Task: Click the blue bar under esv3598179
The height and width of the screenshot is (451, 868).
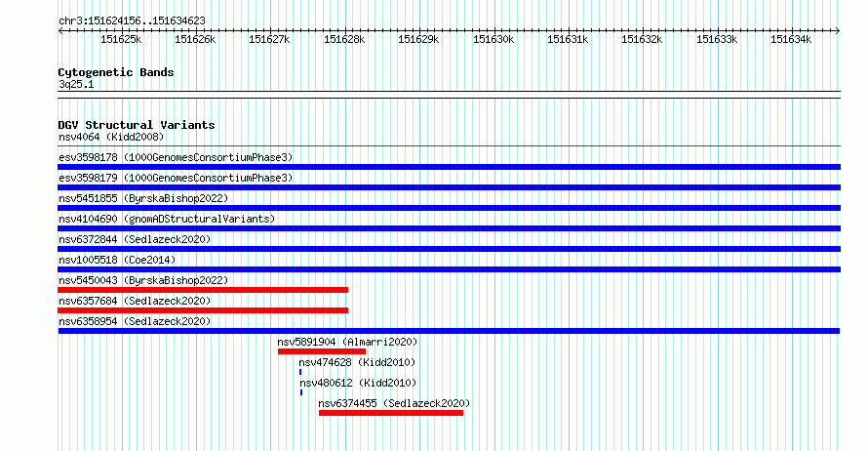Action: [449, 187]
